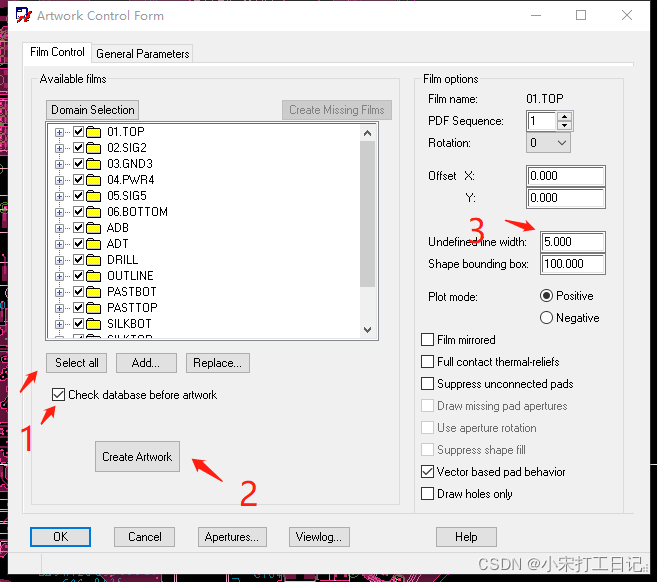Click the Artwork Control Form title icon
Viewport: 658px width, 582px height.
(21, 16)
